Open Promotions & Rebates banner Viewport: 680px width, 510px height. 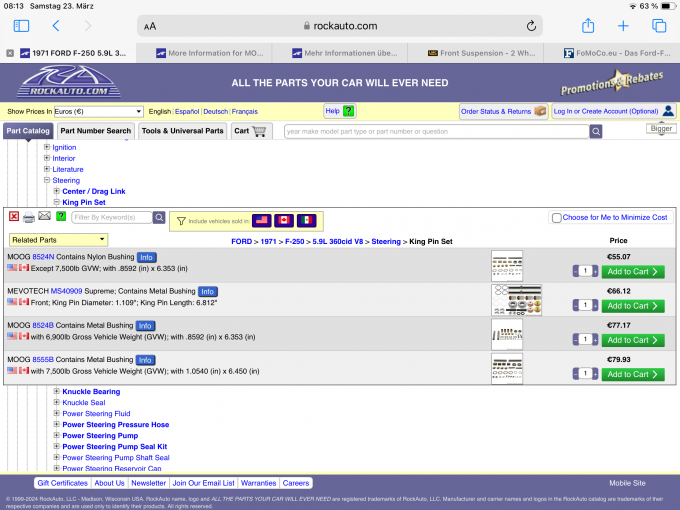pos(611,82)
